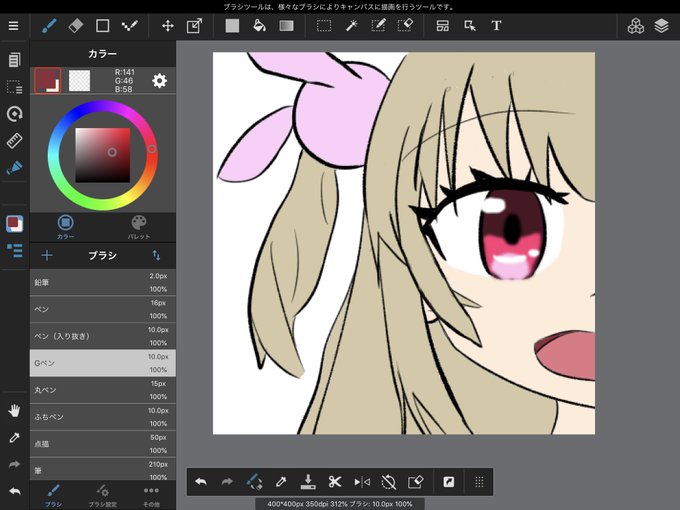The width and height of the screenshot is (680, 510).
Task: Select the Magic Wand tool
Action: pyautogui.click(x=351, y=26)
